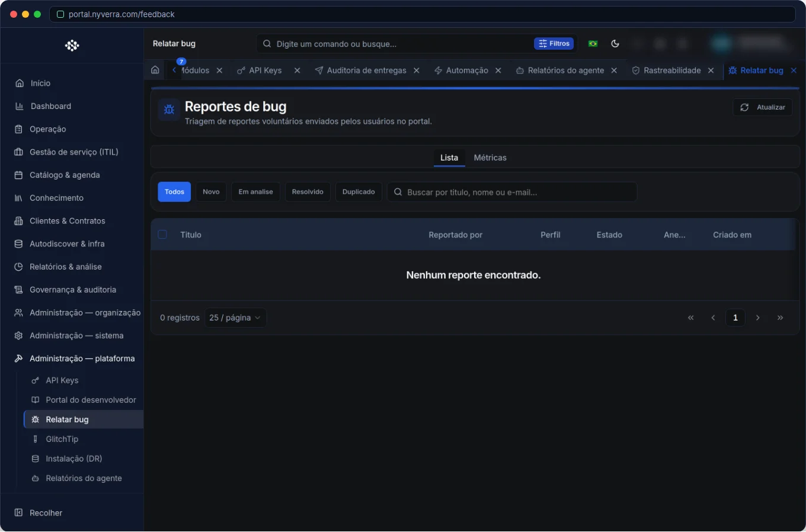Filter reports by Duplicado status

pos(359,192)
